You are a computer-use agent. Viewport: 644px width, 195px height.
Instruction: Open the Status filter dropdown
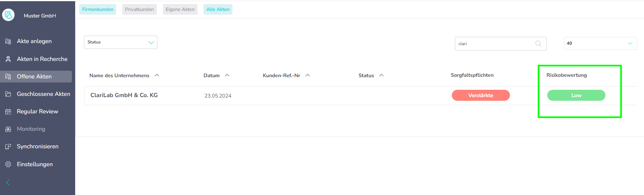121,42
